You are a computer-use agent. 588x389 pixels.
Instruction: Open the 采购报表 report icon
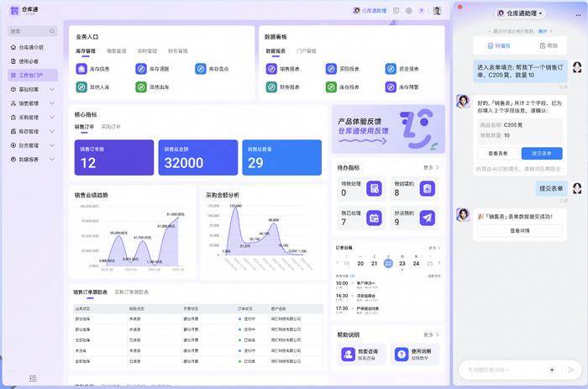(332, 69)
